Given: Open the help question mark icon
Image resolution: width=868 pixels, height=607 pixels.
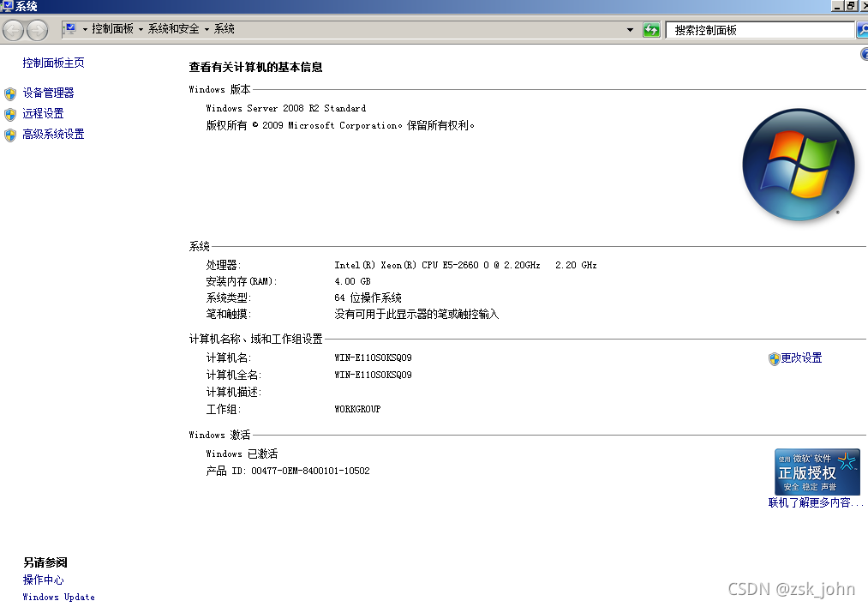Looking at the screenshot, I should (864, 54).
